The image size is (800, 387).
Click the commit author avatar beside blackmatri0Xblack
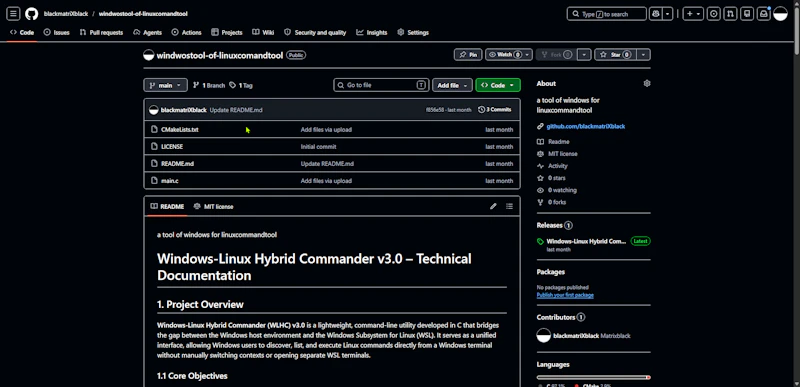click(x=154, y=110)
